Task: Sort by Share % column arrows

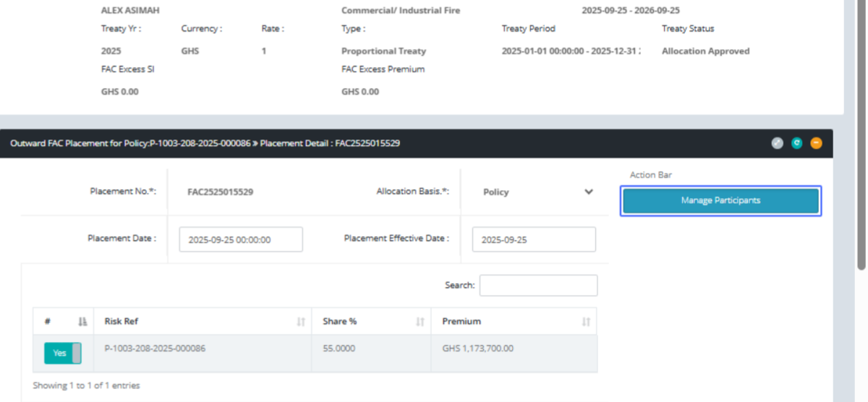Action: [420, 321]
